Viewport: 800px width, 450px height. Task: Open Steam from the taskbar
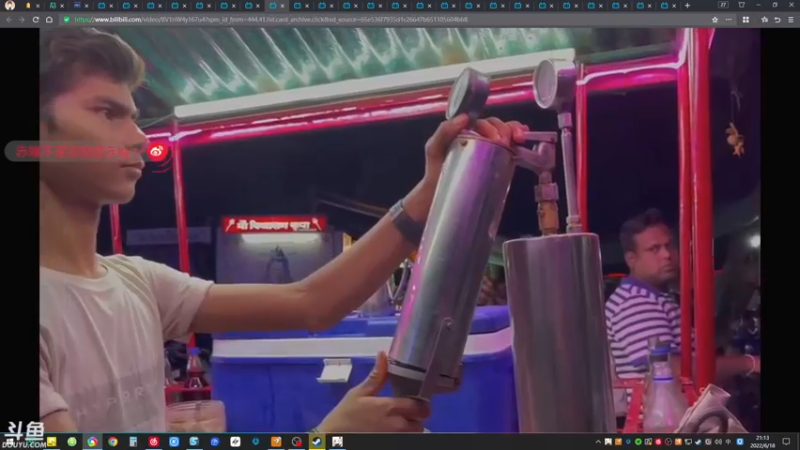coord(317,442)
